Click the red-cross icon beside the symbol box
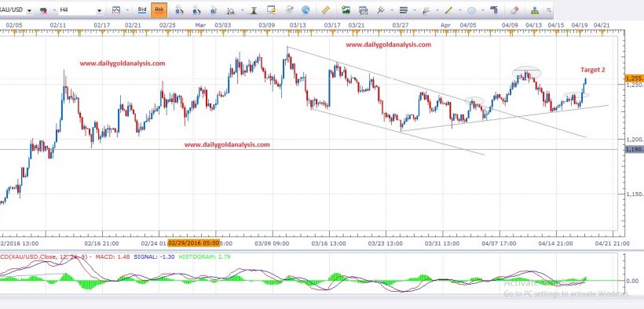This screenshot has width=644, height=309. (42, 10)
